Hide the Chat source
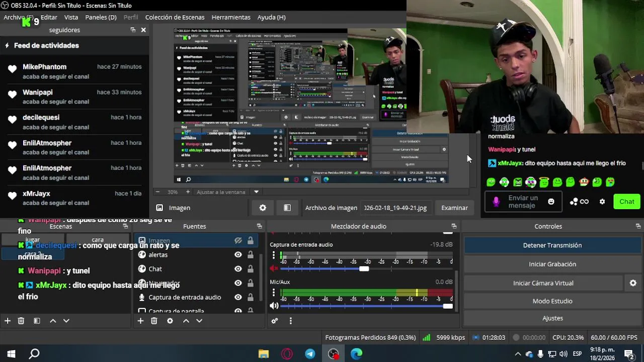This screenshot has height=362, width=644. pos(238,269)
